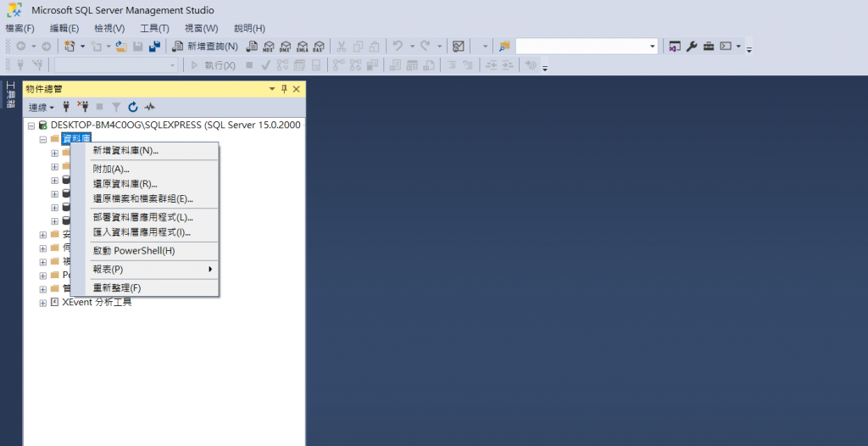This screenshot has height=446, width=868.
Task: Open the SQL editor toolbar overflow arrow
Action: click(x=545, y=69)
